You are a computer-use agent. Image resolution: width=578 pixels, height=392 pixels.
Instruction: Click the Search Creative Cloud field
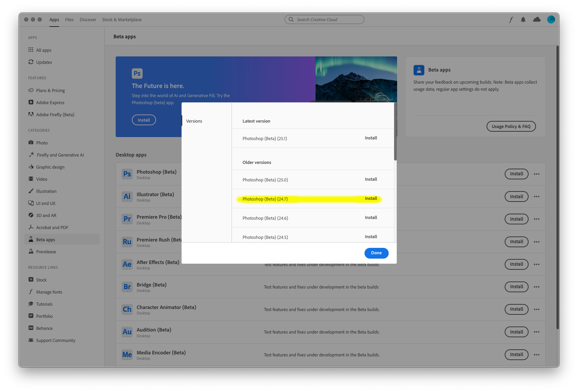coord(324,19)
